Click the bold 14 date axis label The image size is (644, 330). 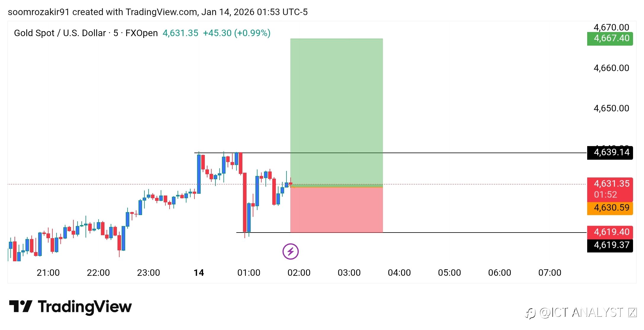[x=199, y=273]
